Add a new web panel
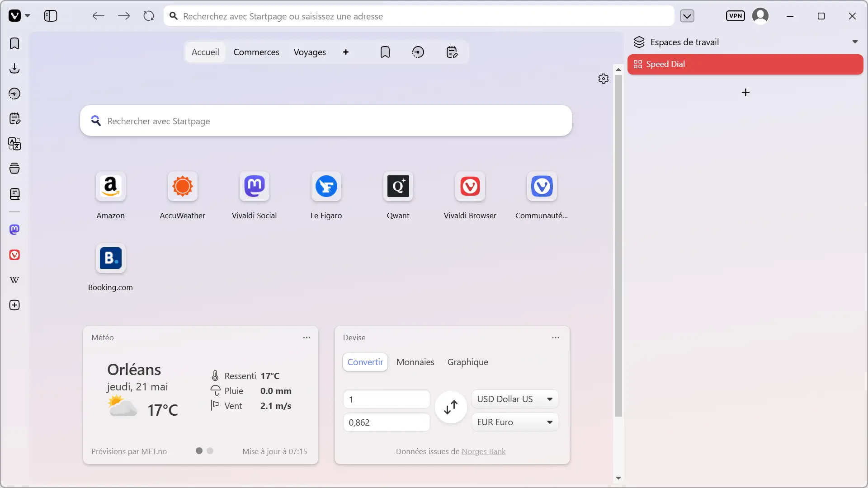The image size is (868, 488). click(x=14, y=305)
